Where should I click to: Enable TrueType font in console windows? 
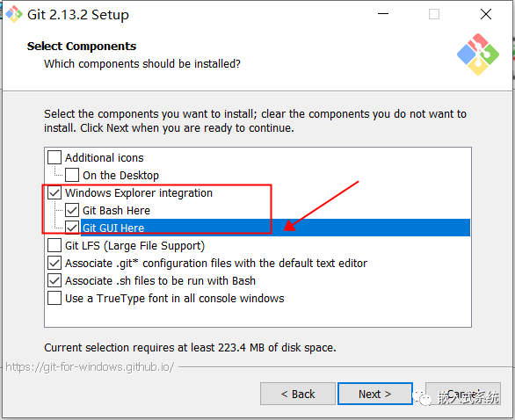click(x=54, y=298)
